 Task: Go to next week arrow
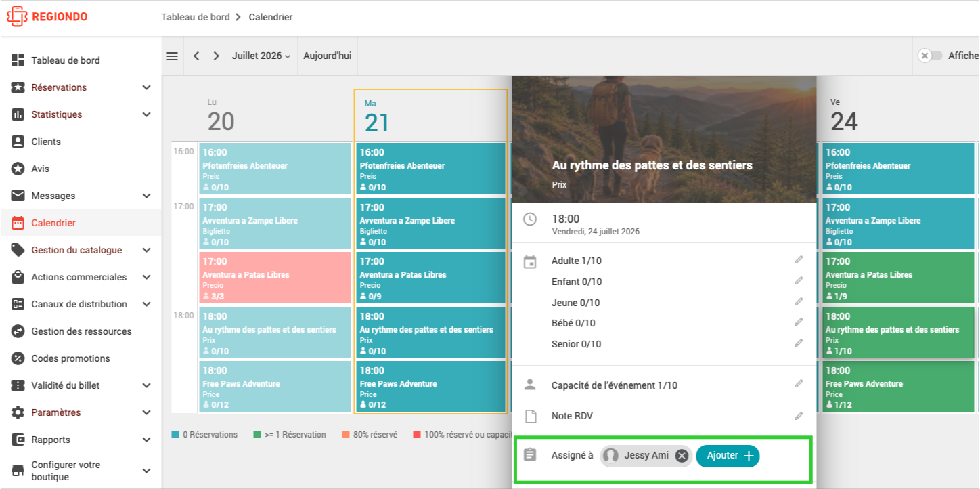click(x=217, y=56)
